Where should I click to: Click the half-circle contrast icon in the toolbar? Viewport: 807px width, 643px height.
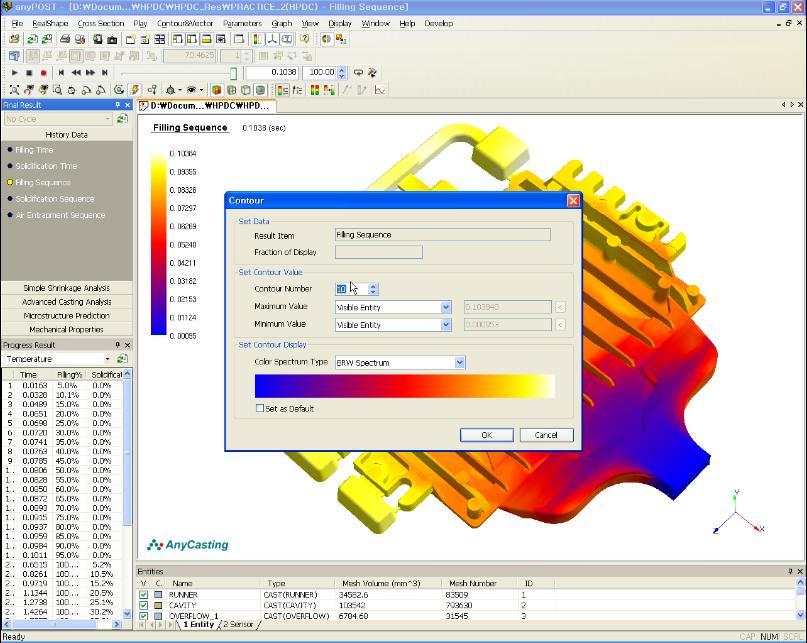click(326, 39)
